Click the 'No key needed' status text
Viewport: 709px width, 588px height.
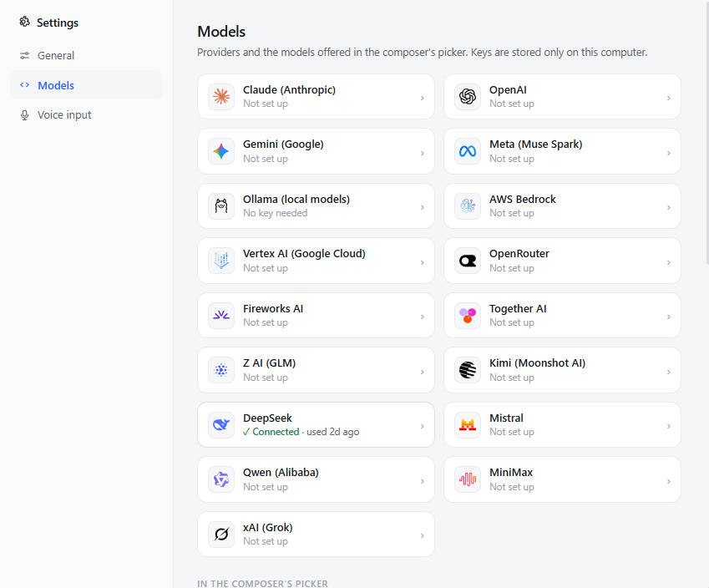(x=276, y=213)
